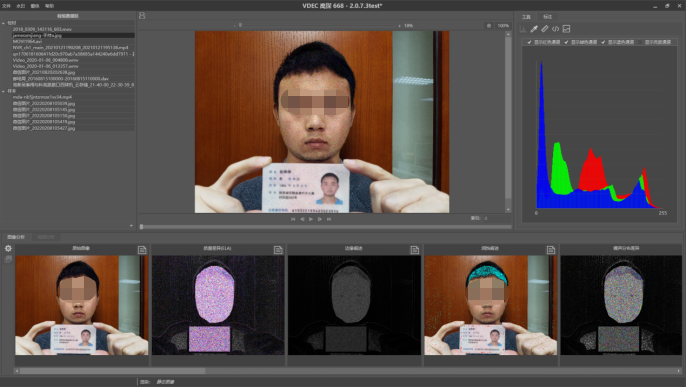Select the highlighted jpg file in list
This screenshot has height=388, width=687.
[x=73, y=35]
